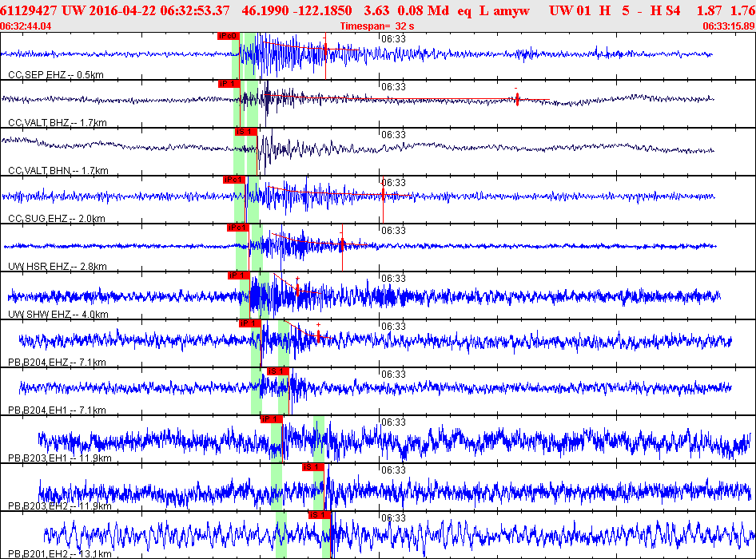
Task: Click the coda end marker on CC.VALT BHZ
Action: tap(517, 99)
